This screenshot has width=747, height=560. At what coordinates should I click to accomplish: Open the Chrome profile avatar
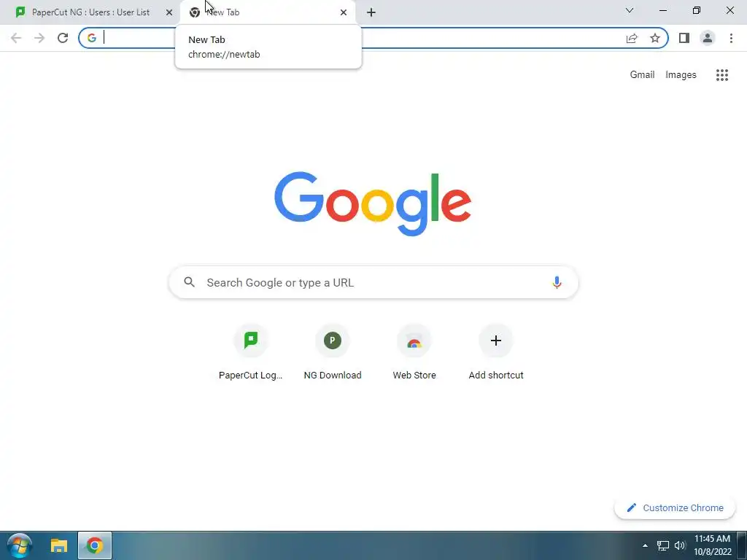(x=708, y=38)
